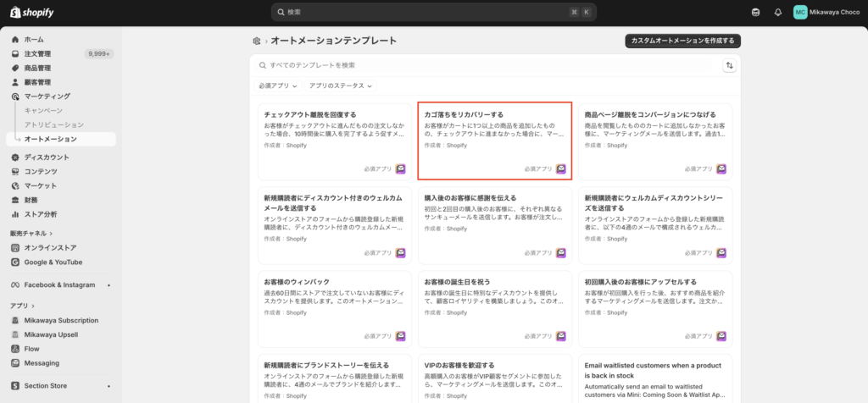Click the sort templates arrows icon
868x403 pixels.
tap(729, 65)
